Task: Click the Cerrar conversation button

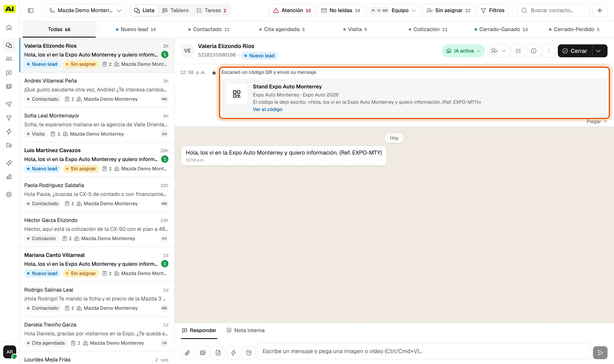Action: pyautogui.click(x=575, y=51)
